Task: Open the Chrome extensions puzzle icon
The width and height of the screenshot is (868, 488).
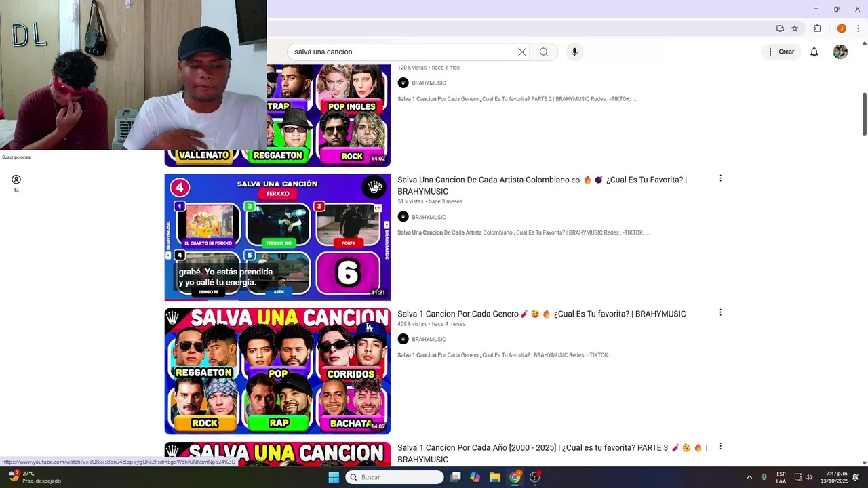Action: coord(818,28)
